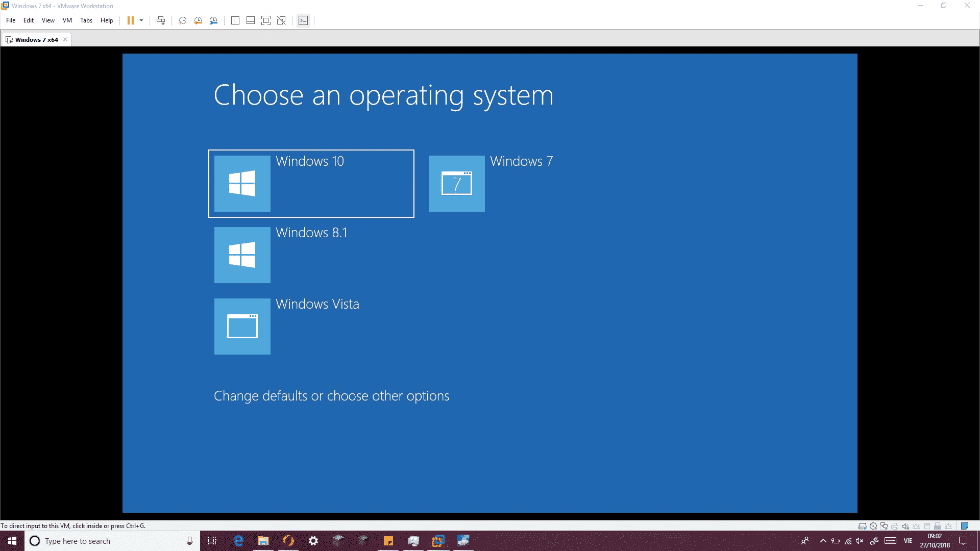Toggle the console view icon
Screen dimensions: 980x551
pos(303,20)
